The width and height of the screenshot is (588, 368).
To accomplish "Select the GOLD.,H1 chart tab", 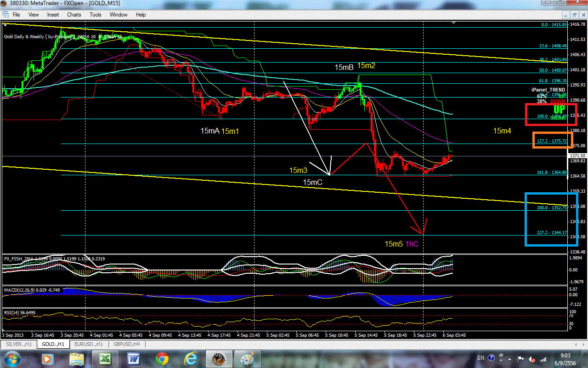I will [52, 344].
